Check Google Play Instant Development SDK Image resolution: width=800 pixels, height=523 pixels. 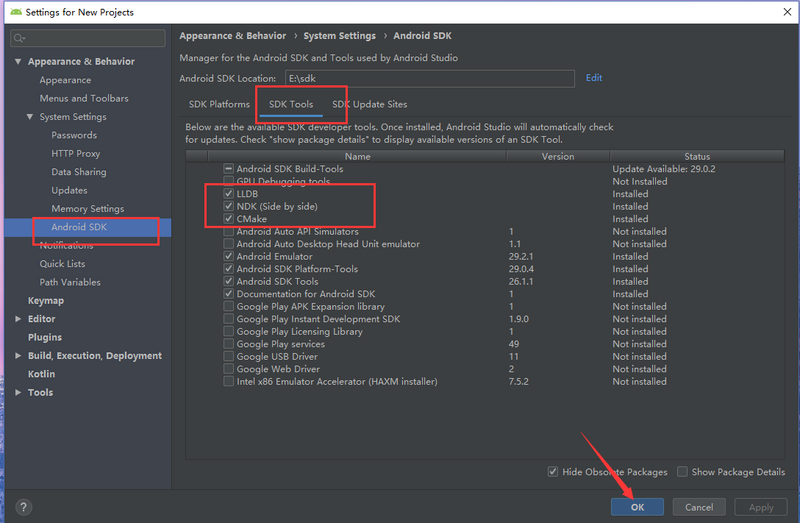pyautogui.click(x=229, y=319)
